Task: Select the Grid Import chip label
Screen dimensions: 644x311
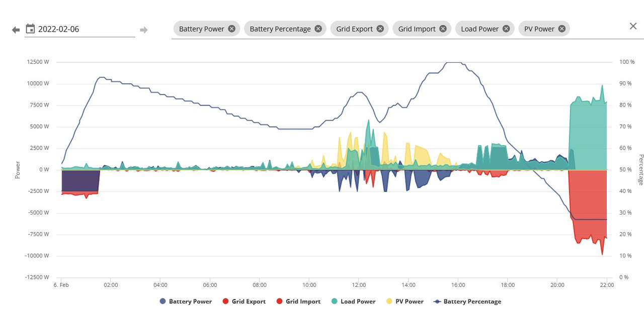Action: (x=417, y=29)
